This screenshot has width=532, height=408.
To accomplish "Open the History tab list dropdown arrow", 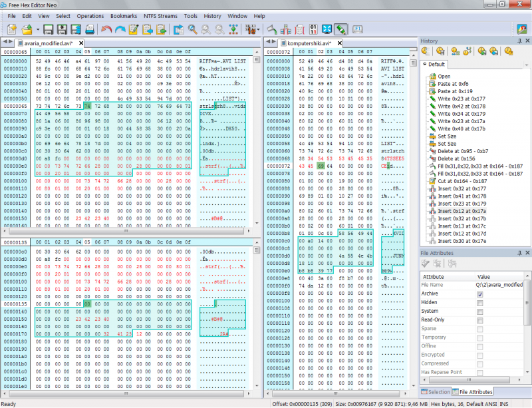I will click(527, 65).
